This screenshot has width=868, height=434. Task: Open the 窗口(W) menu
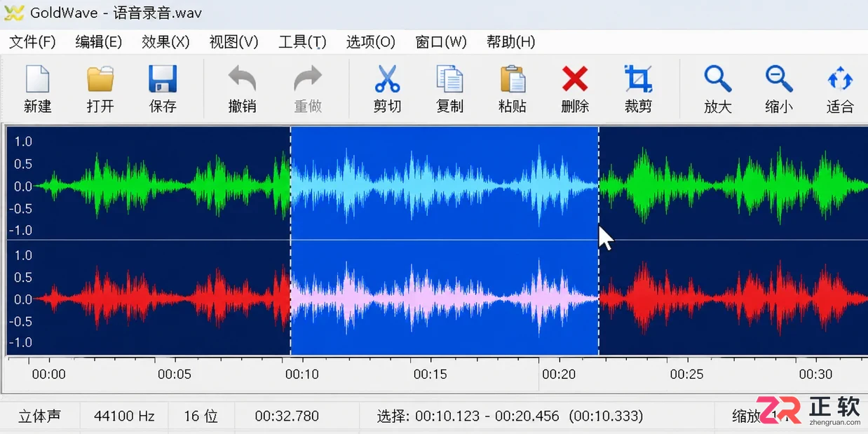pyautogui.click(x=441, y=42)
